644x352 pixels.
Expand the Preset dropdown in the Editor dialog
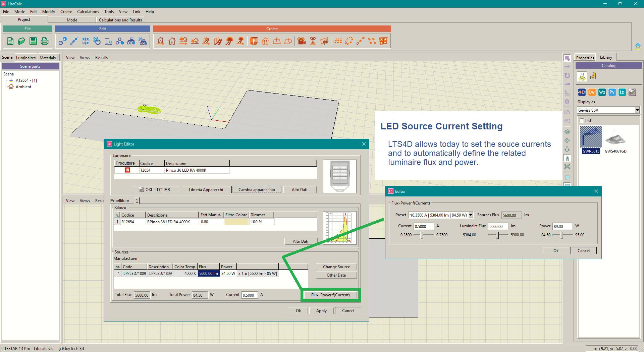click(x=471, y=215)
